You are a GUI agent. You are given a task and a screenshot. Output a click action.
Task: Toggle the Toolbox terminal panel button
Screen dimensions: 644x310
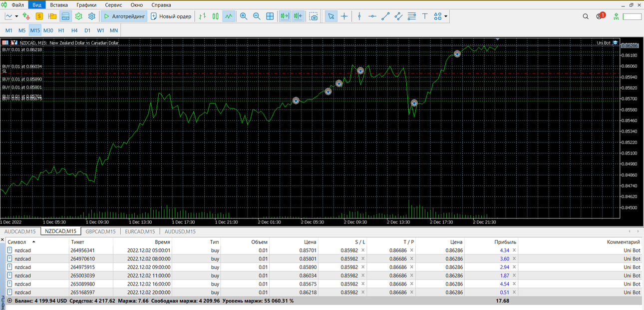coord(65,16)
